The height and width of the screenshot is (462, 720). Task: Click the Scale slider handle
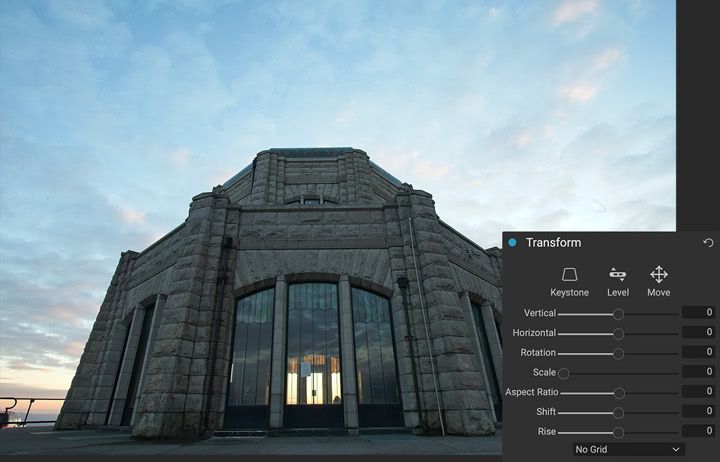pyautogui.click(x=564, y=373)
